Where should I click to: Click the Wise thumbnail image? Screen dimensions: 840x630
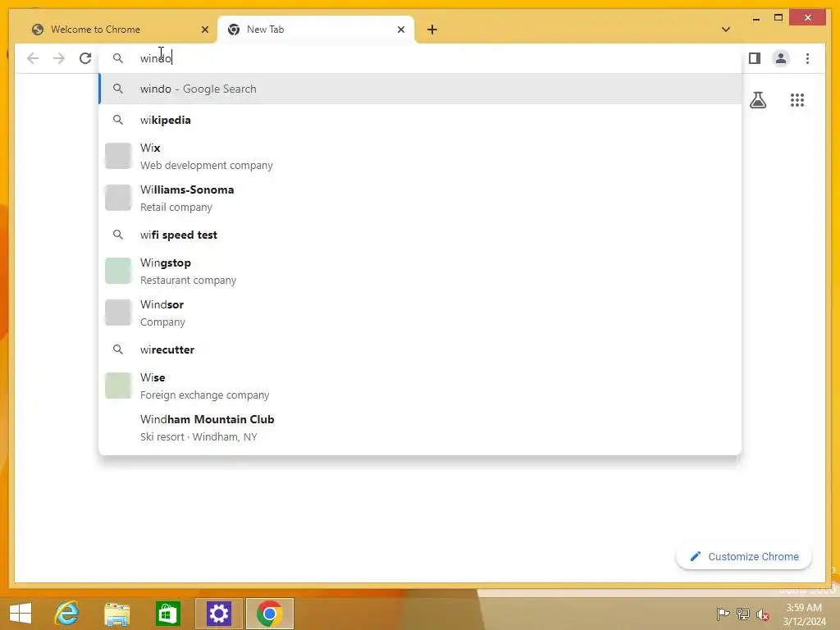pos(118,386)
